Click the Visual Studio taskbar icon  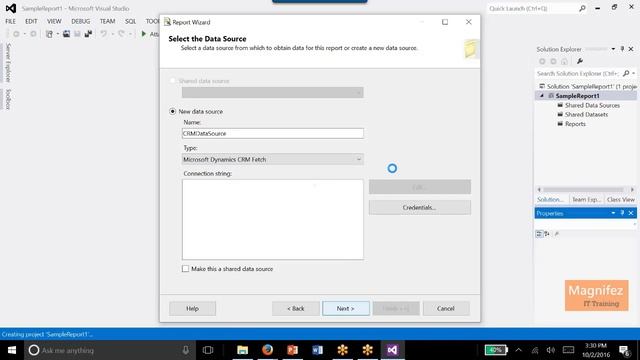(x=392, y=350)
